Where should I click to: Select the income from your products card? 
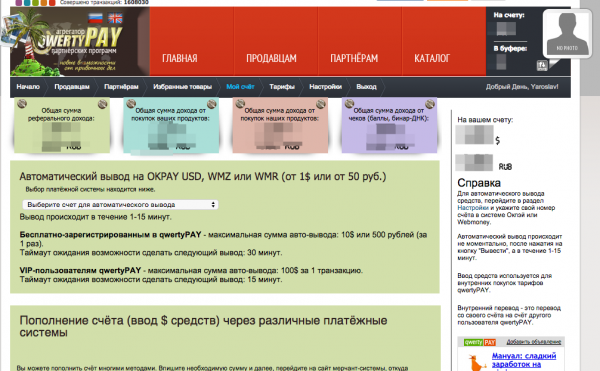click(171, 125)
